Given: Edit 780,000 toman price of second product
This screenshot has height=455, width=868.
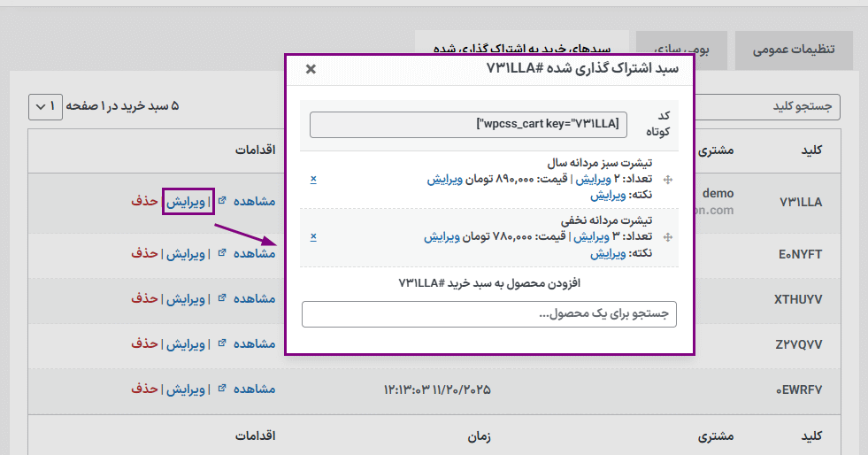Looking at the screenshot, I should click(442, 237).
